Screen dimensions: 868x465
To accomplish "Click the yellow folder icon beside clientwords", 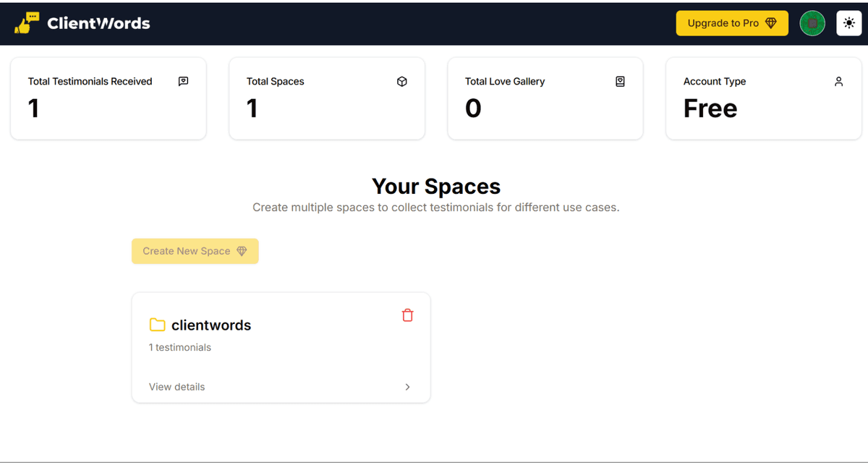I will click(157, 325).
